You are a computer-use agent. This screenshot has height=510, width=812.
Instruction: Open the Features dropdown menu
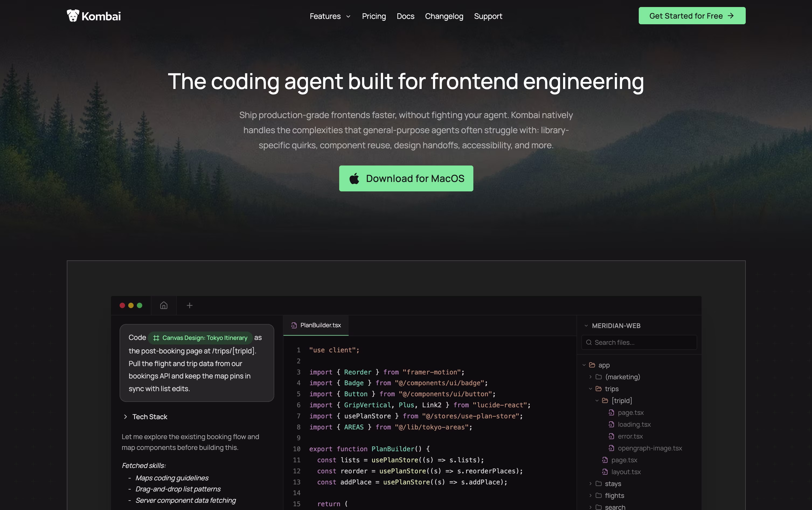click(330, 16)
